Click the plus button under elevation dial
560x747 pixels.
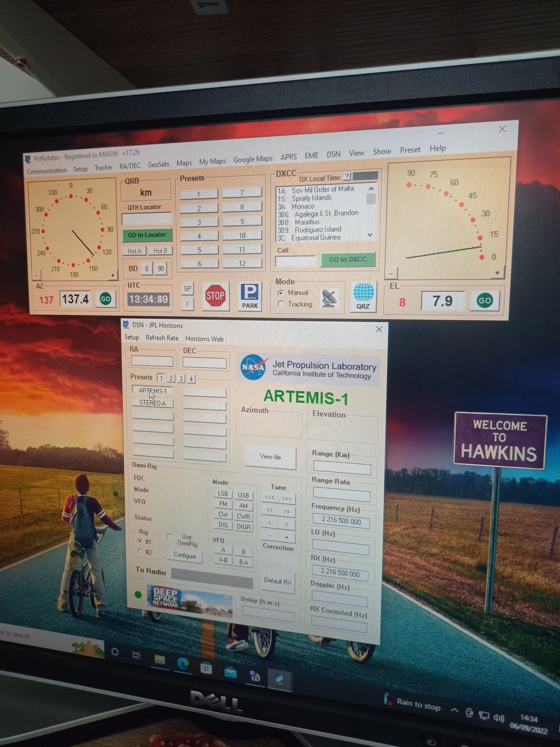coord(497,273)
